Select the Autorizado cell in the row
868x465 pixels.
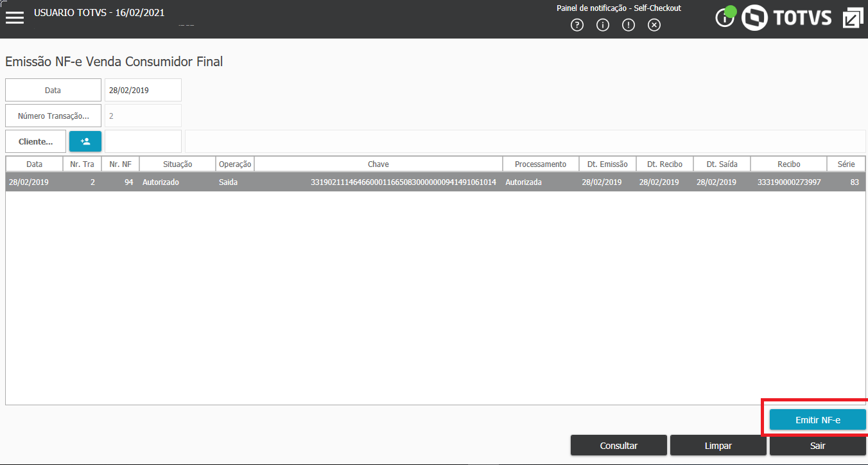(178, 182)
